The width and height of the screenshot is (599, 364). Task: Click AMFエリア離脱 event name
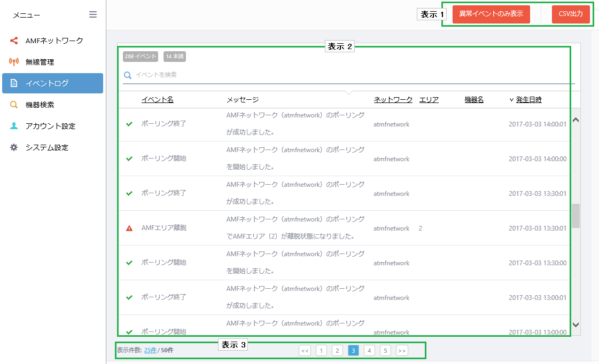tap(164, 228)
